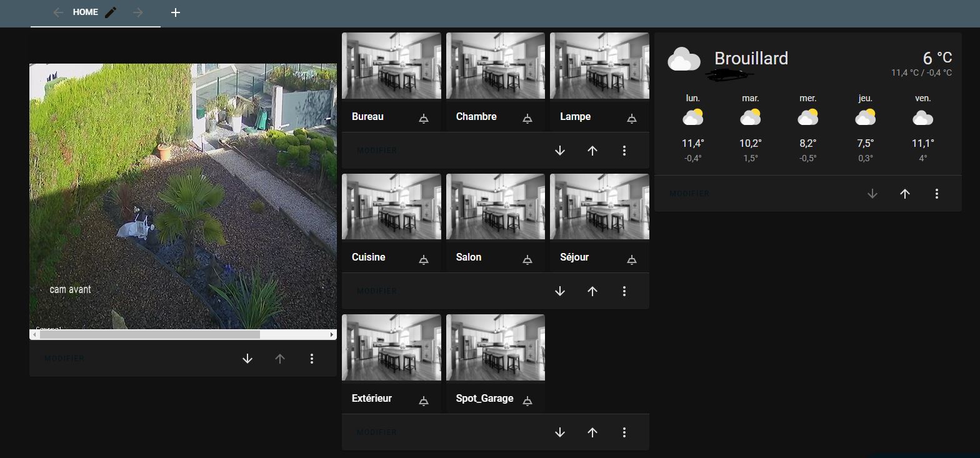Click mardi forecast partly cloudy icon

(751, 117)
